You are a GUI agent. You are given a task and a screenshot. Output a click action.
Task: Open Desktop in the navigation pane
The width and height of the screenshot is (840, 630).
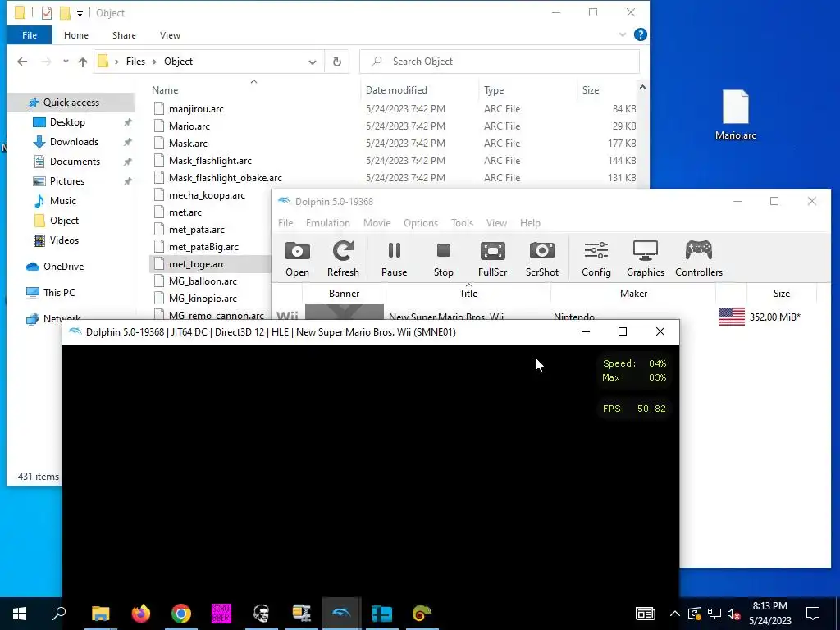pyautogui.click(x=67, y=122)
